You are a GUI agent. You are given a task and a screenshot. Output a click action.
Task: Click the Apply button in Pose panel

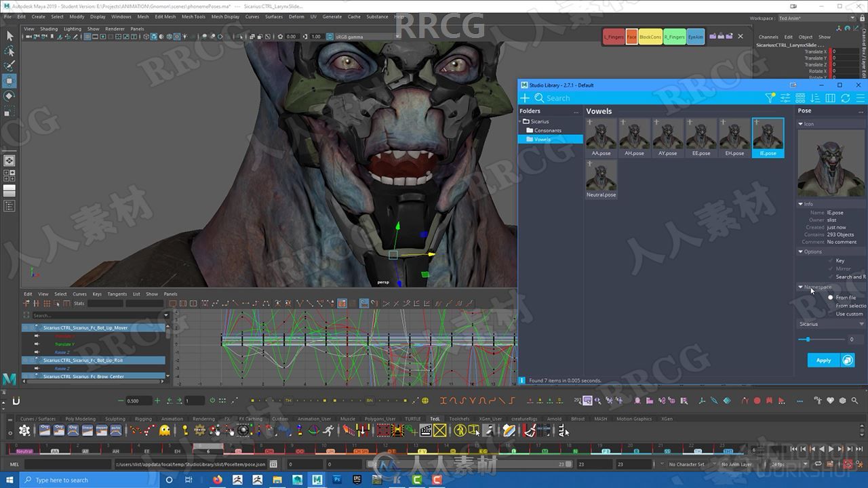(823, 360)
